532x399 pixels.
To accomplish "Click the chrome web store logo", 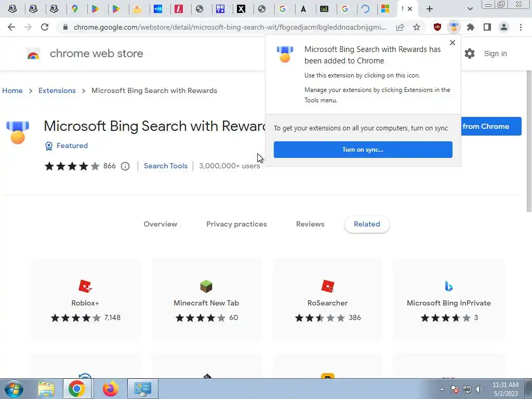I will [x=85, y=54].
